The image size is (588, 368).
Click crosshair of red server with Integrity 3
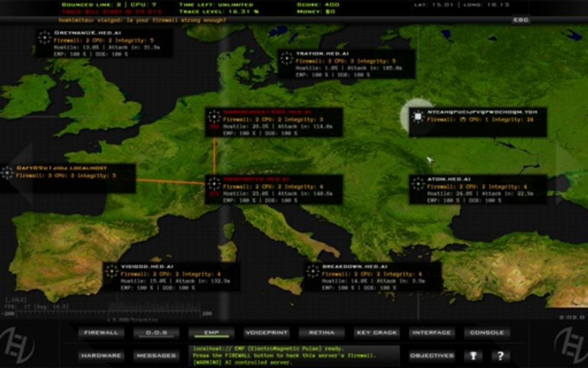[x=214, y=117]
